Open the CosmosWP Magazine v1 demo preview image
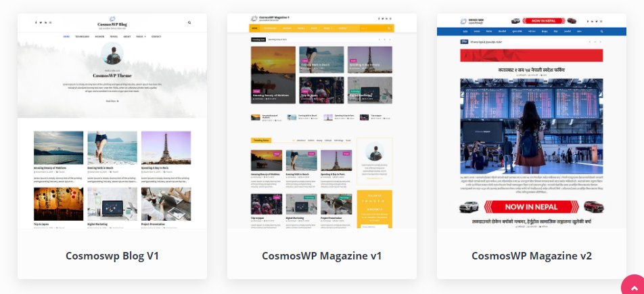 pyautogui.click(x=321, y=121)
